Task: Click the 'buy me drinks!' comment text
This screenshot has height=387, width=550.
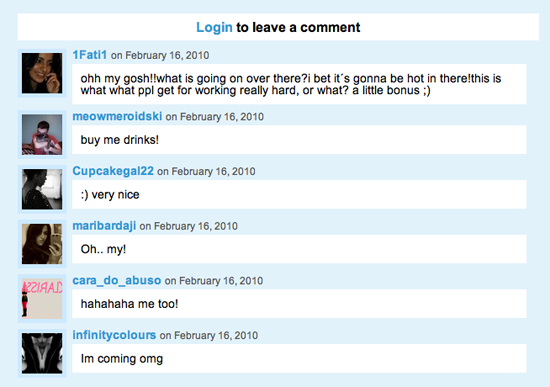Action: coord(120,140)
